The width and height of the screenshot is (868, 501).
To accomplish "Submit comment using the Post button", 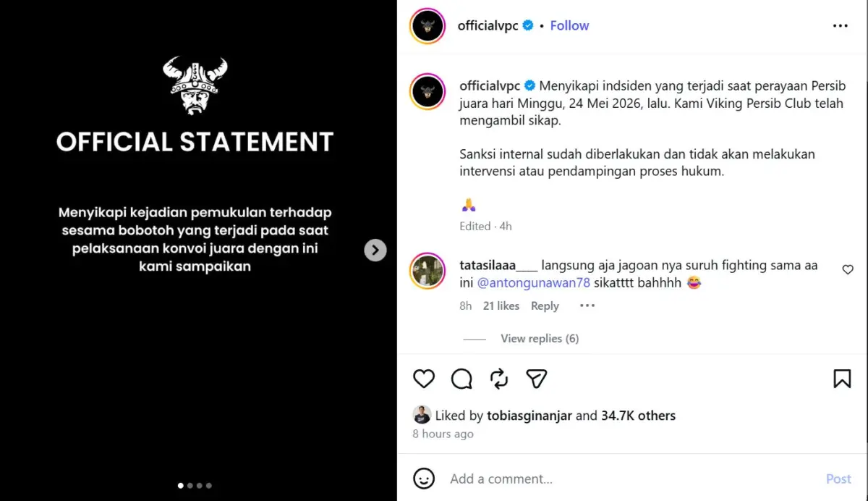I will (838, 479).
